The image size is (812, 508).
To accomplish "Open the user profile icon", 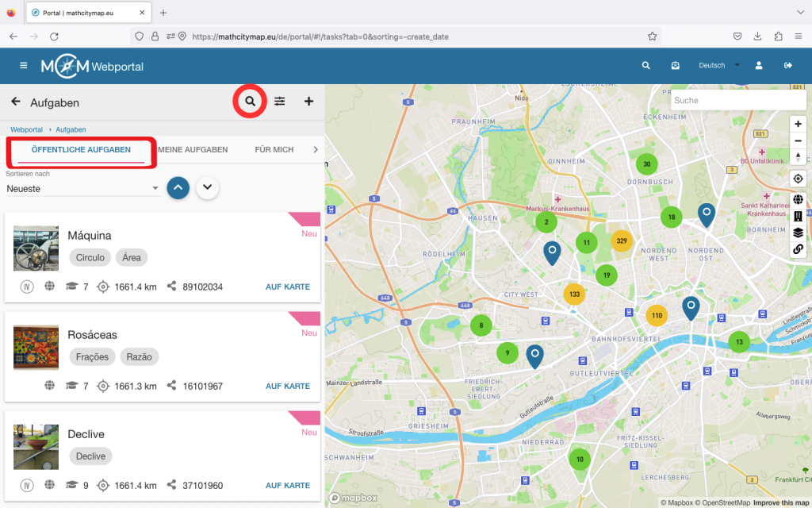I will [x=759, y=66].
